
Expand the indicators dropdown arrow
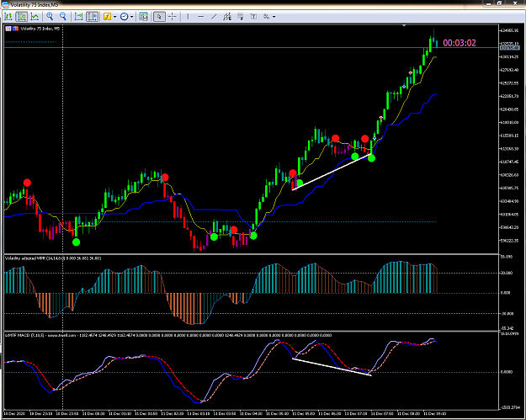click(x=114, y=17)
